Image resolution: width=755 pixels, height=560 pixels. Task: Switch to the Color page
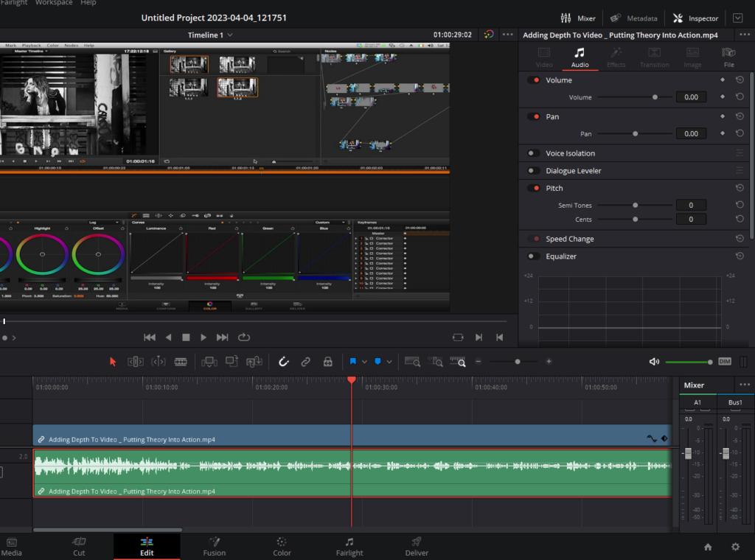click(282, 547)
